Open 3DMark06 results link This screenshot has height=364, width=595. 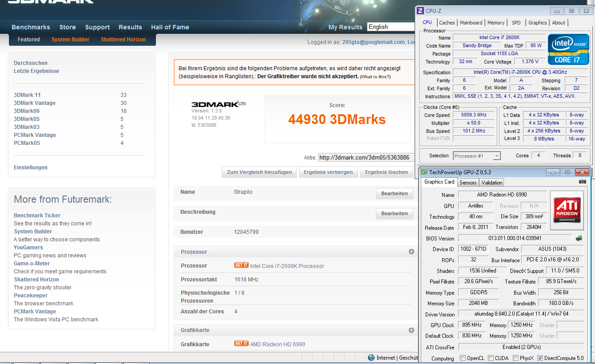pos(27,111)
